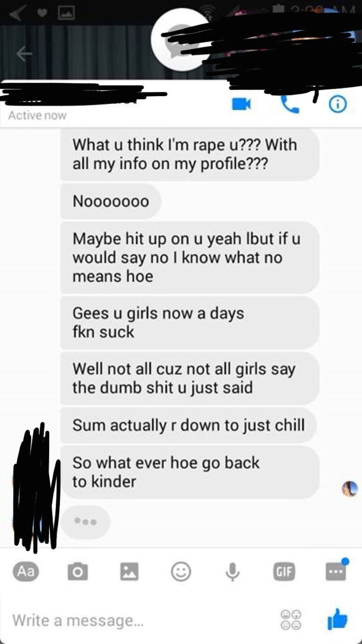Tap the Write a message field
The height and width of the screenshot is (644, 362).
click(x=140, y=620)
